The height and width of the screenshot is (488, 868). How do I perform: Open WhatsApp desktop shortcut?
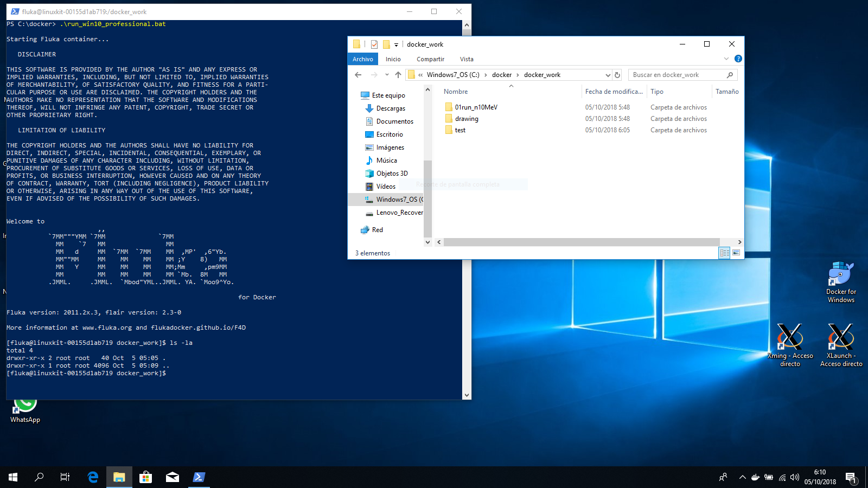pos(25,411)
